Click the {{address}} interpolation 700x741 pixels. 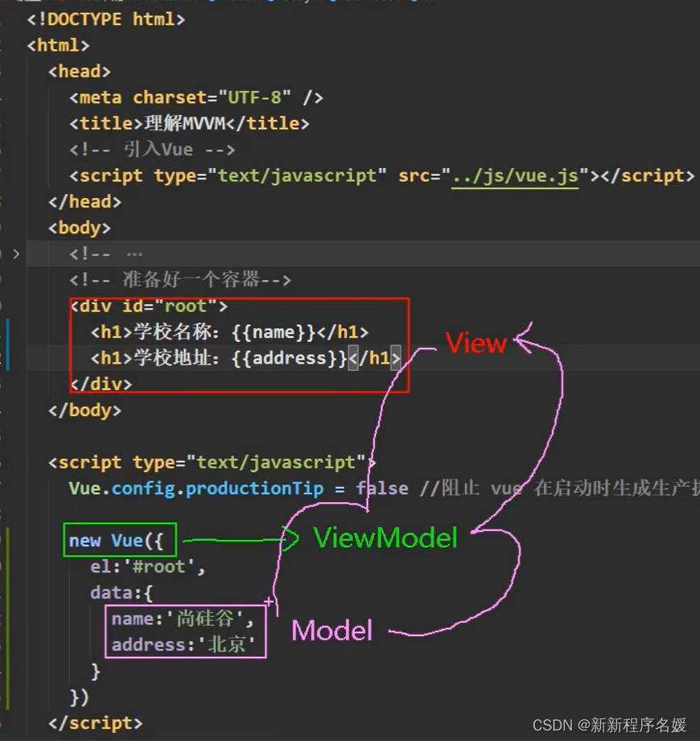pyautogui.click(x=290, y=358)
